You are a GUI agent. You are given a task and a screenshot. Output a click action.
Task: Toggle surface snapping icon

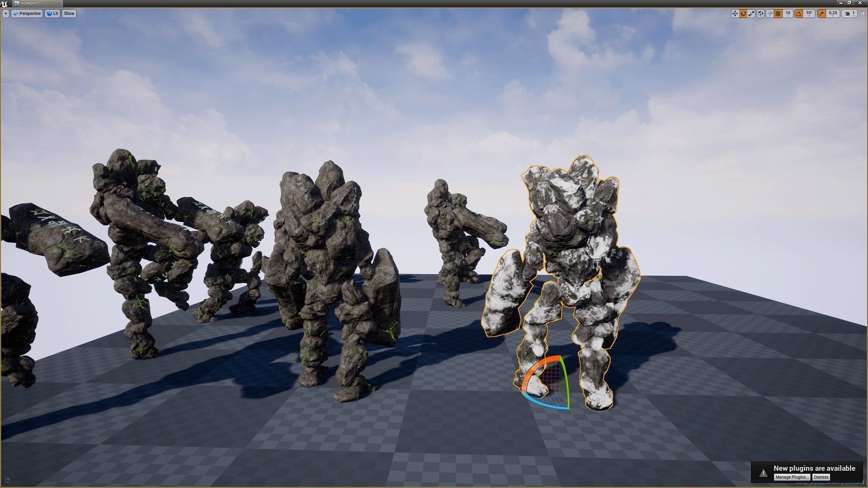pos(769,14)
